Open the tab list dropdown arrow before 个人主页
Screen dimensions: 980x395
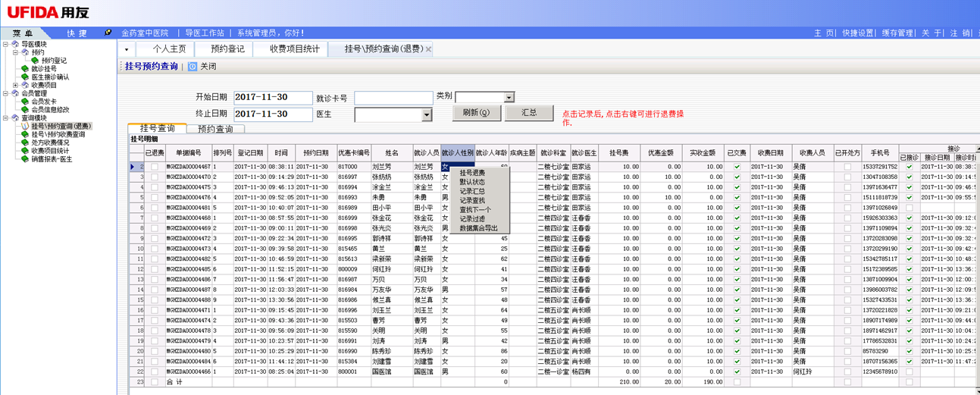coord(127,50)
